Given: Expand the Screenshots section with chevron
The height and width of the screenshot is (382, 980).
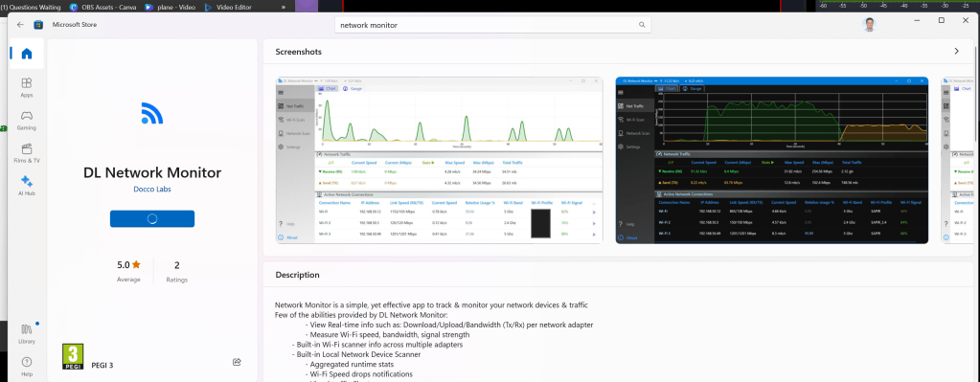Looking at the screenshot, I should pyautogui.click(x=956, y=51).
